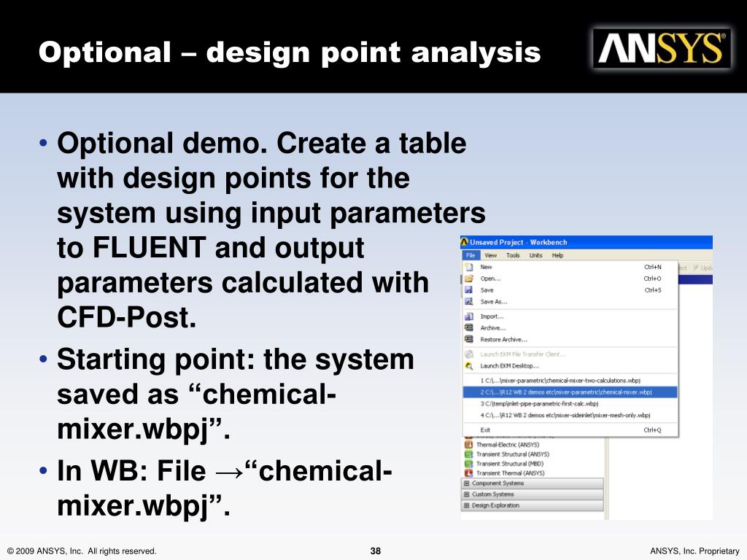
Task: Expand the Custom Systems section
Action: coord(467,494)
